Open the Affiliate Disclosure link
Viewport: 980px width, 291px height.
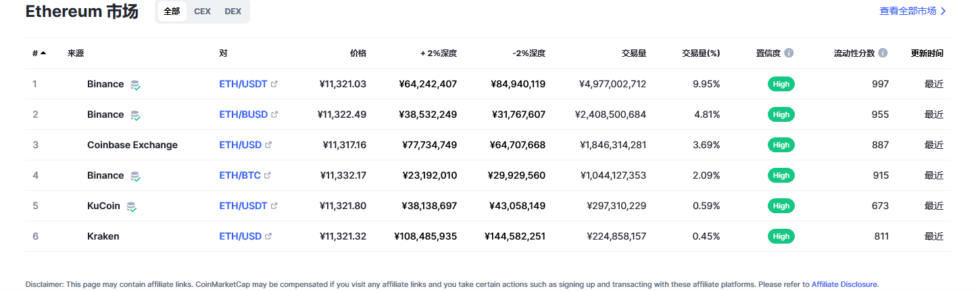click(x=844, y=284)
